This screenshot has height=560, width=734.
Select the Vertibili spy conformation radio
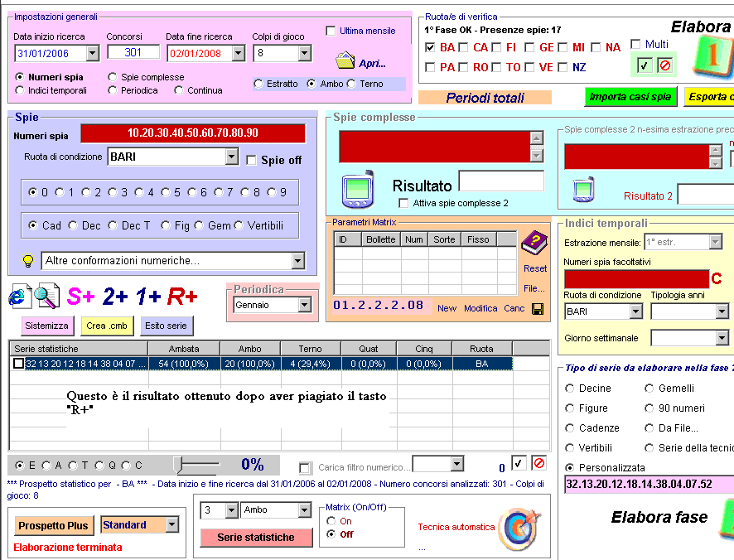pyautogui.click(x=239, y=225)
